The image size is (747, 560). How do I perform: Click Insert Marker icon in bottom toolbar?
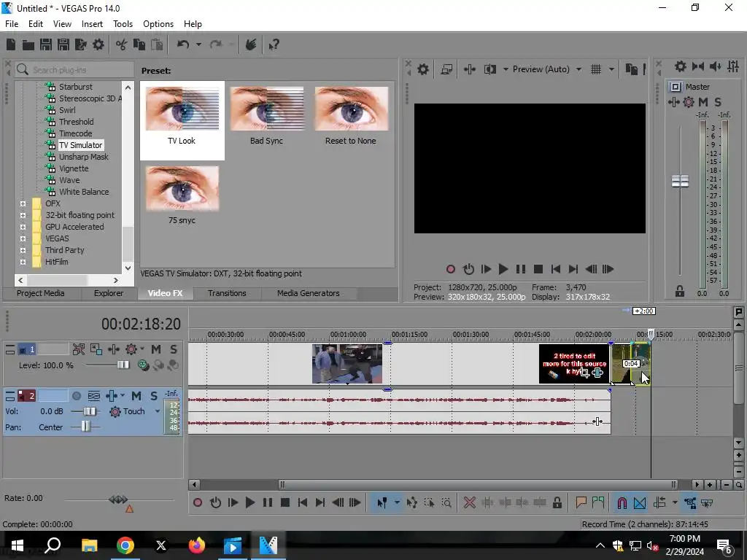581,502
